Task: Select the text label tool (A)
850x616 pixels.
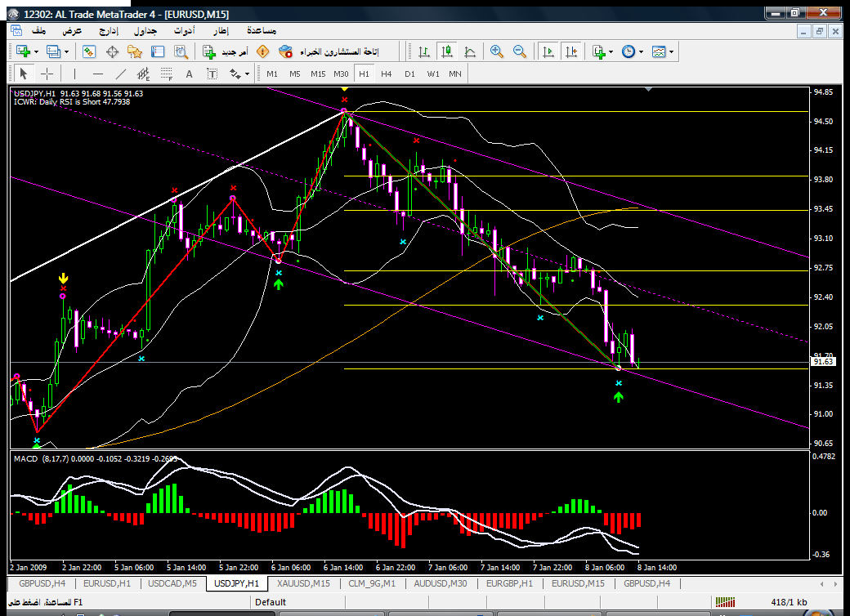Action: click(190, 74)
